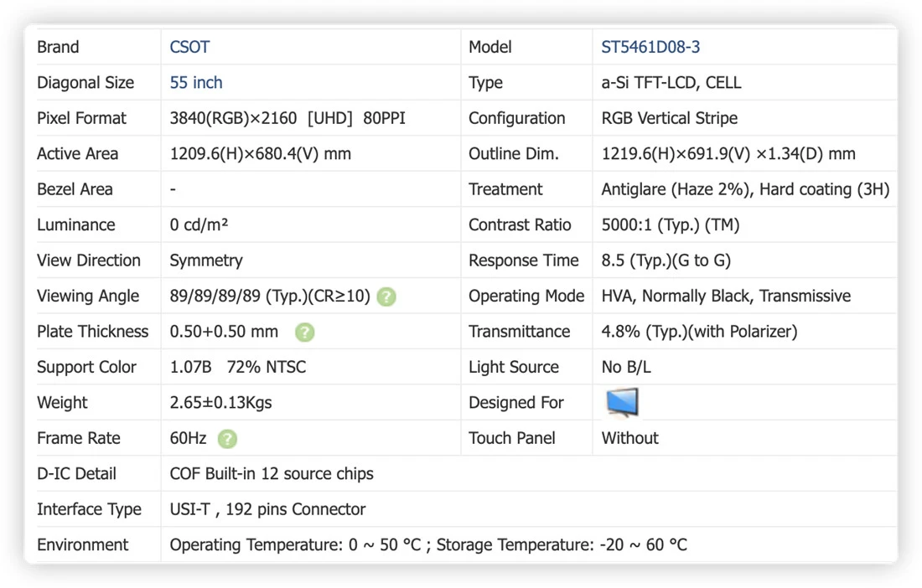Select the Antiglare treatment description text

(x=745, y=189)
